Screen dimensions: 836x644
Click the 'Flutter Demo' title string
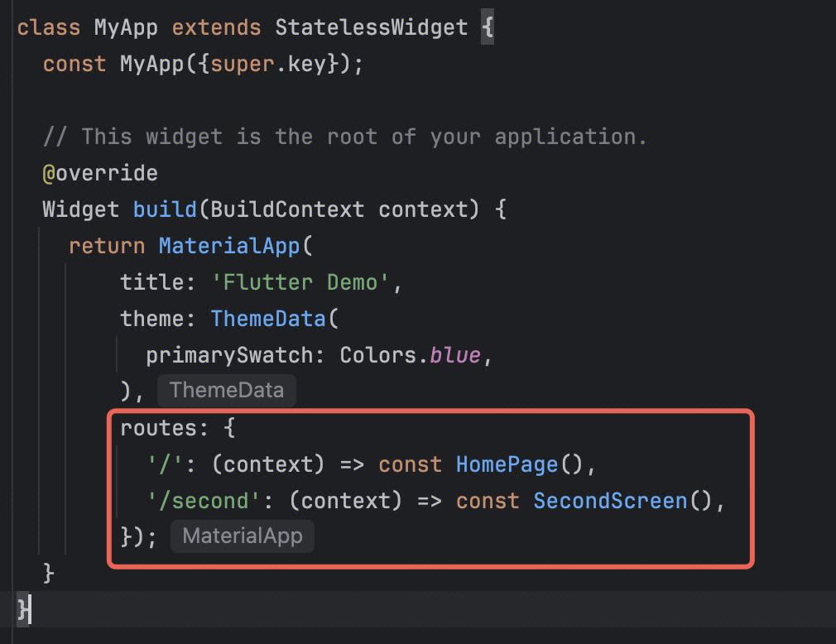[x=300, y=282]
